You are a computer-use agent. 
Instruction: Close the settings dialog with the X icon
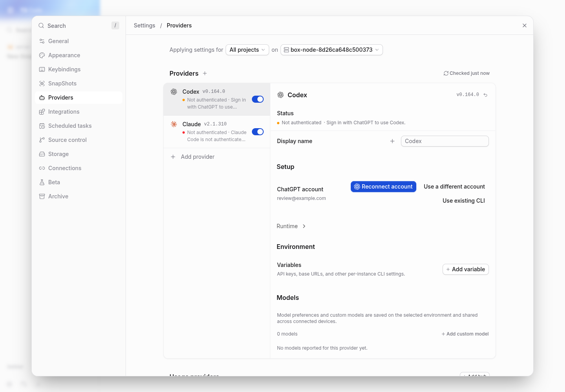click(x=525, y=25)
